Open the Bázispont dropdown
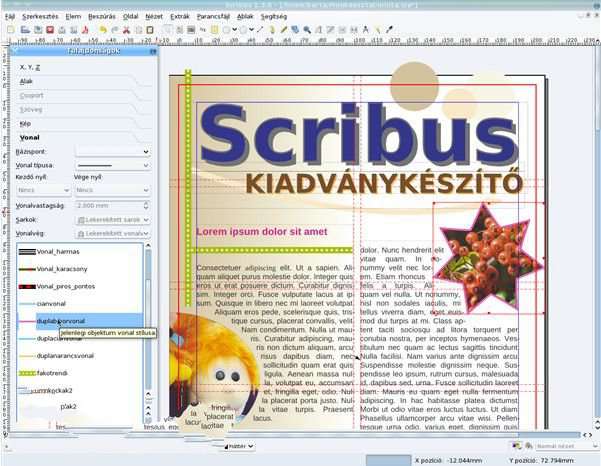The width and height of the screenshot is (601, 466). pos(113,151)
